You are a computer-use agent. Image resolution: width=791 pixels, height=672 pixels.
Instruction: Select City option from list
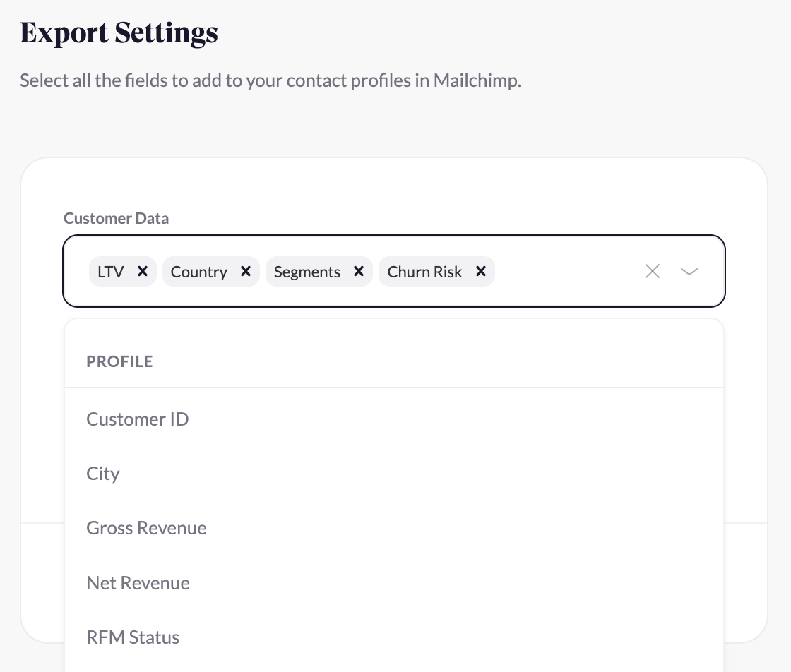point(394,474)
